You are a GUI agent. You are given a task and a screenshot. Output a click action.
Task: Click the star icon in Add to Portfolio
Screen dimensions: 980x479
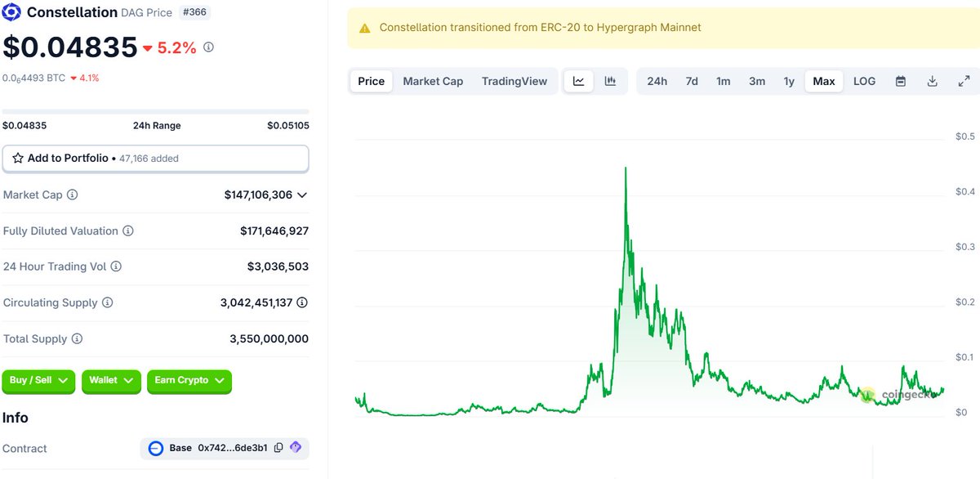[18, 158]
